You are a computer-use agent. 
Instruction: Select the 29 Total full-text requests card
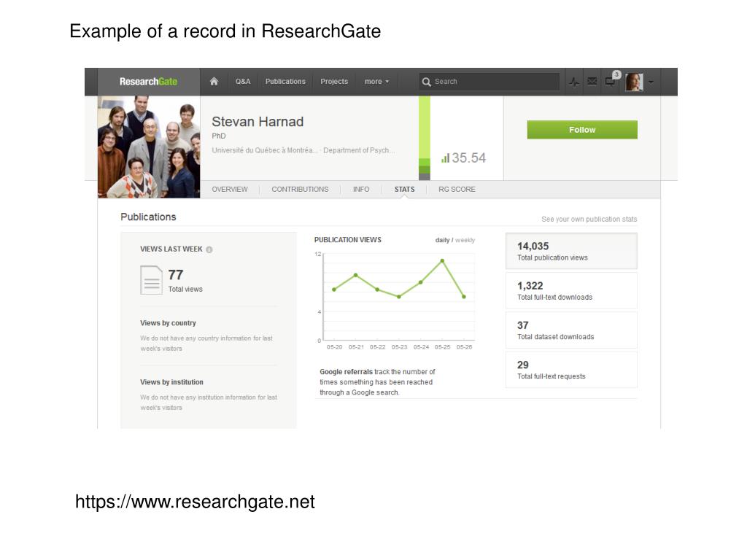[x=571, y=370]
